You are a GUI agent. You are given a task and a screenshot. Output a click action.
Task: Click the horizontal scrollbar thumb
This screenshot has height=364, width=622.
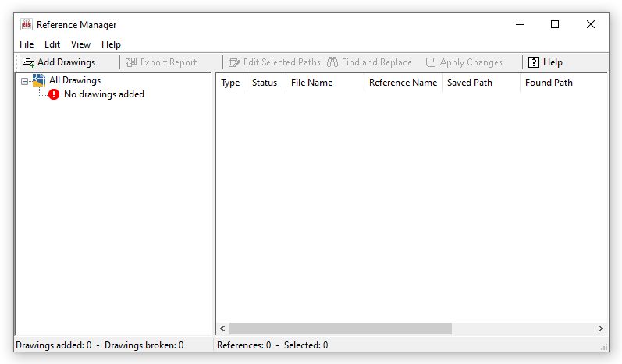pyautogui.click(x=340, y=328)
